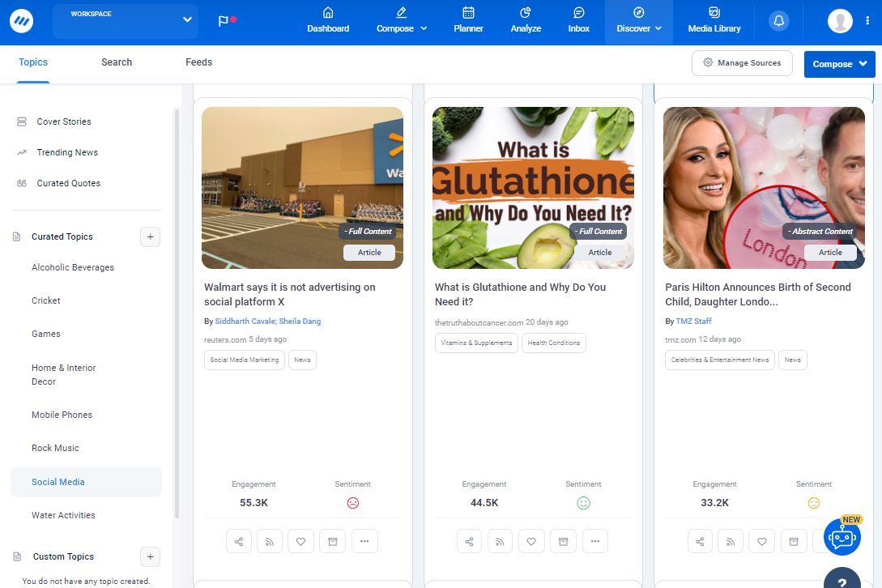Open the Walmart article thumbnail
Screen dimensions: 882x588
pos(303,188)
